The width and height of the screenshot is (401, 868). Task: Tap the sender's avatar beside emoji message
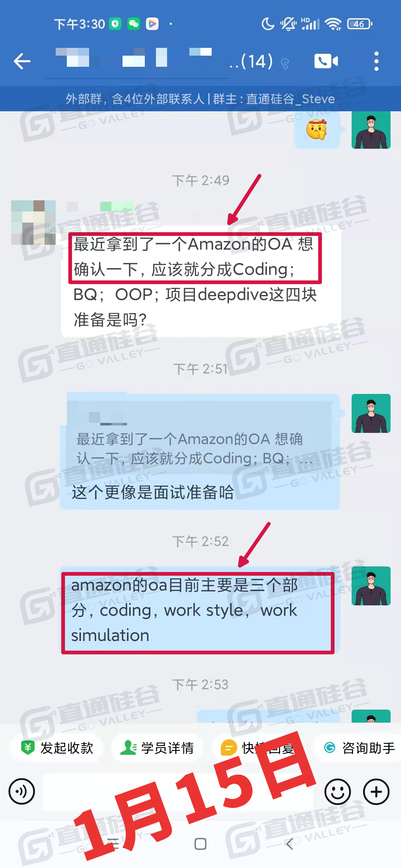[x=371, y=130]
